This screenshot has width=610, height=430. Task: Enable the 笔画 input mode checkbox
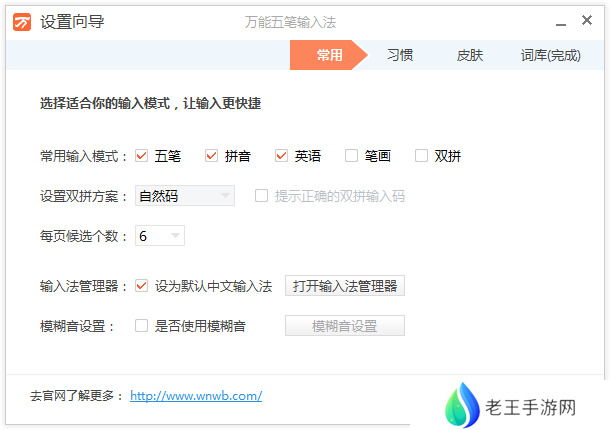(x=351, y=156)
